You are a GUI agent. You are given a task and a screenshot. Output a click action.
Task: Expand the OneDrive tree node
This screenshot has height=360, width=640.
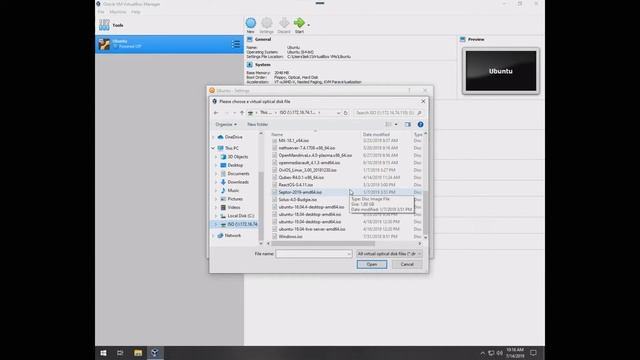pyautogui.click(x=213, y=137)
